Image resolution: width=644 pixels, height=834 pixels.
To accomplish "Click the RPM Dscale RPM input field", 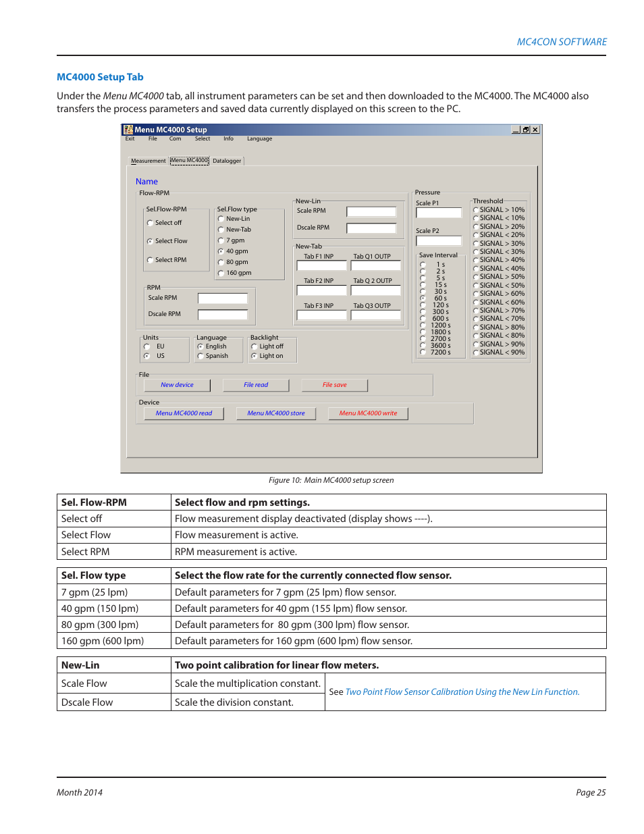I will pos(223,315).
